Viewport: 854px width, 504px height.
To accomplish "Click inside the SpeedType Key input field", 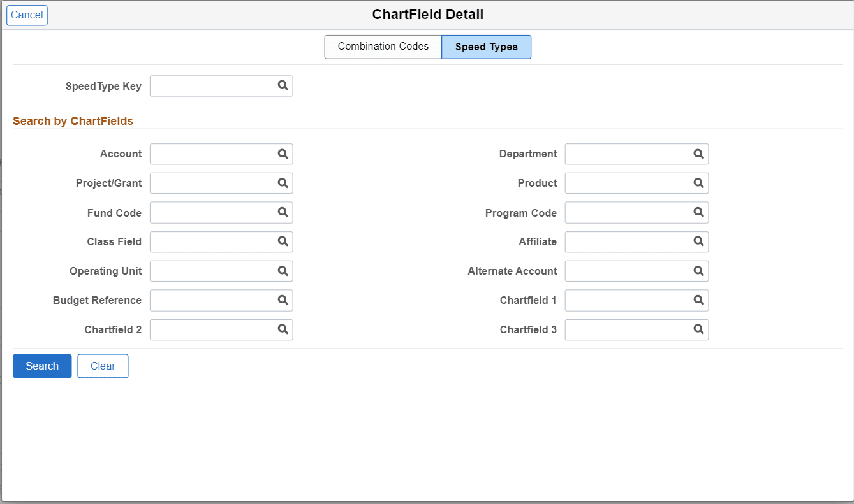I will click(210, 86).
